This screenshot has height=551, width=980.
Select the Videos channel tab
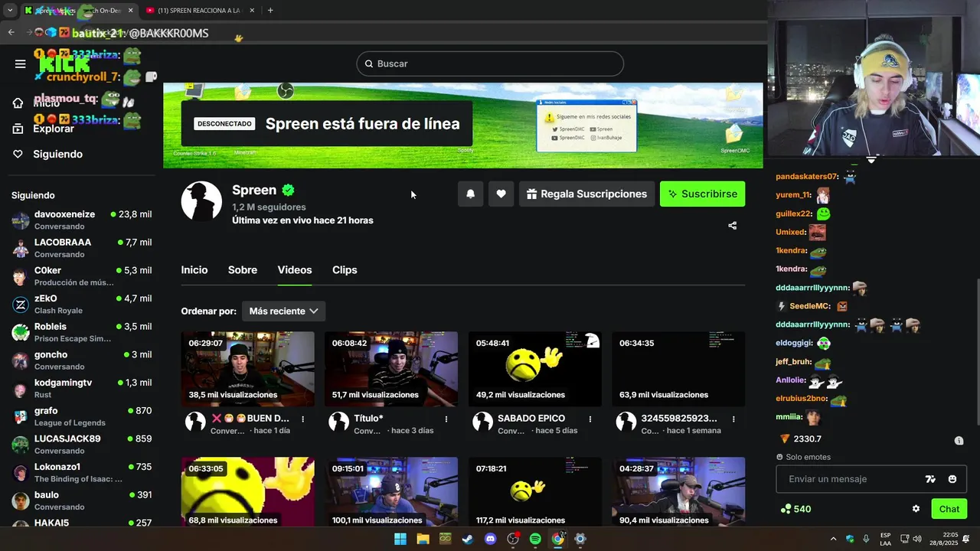coord(295,270)
